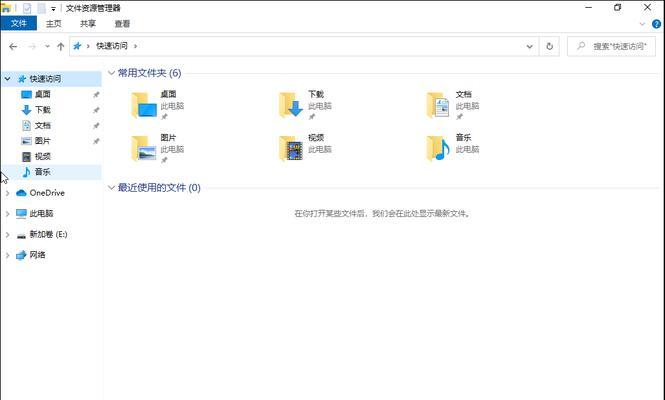This screenshot has height=400, width=665.
Task: Click the Forward navigation arrow
Action: pos(32,46)
